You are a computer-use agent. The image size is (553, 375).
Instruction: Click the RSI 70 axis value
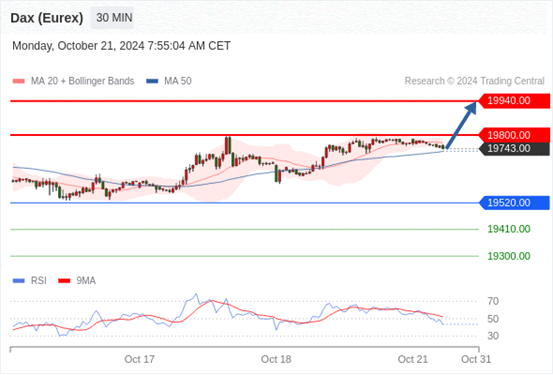[493, 301]
